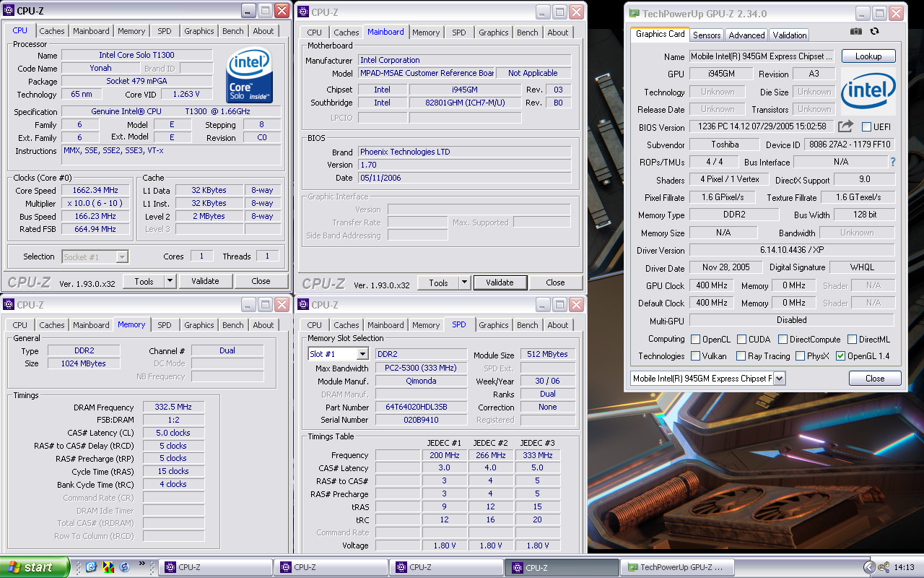Open Tools dropdown arrow in CPU-Z Mainboard window
The image size is (924, 578).
[464, 282]
